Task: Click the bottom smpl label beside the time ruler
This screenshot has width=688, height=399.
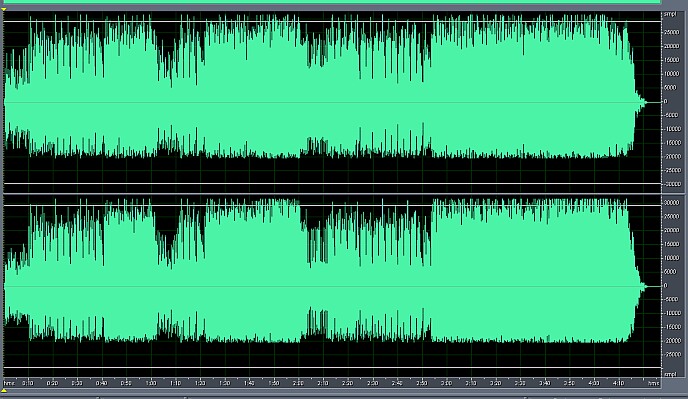Action: (670, 374)
